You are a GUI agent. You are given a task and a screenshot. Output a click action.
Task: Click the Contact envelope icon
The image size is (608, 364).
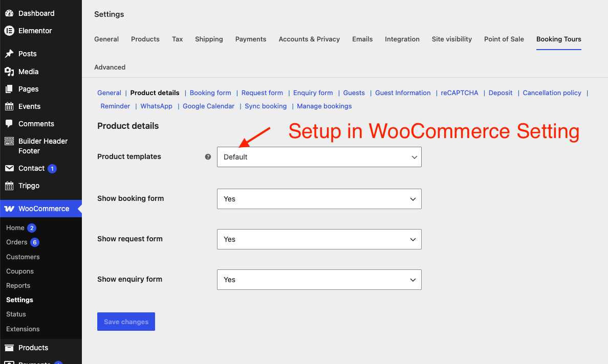click(x=9, y=168)
